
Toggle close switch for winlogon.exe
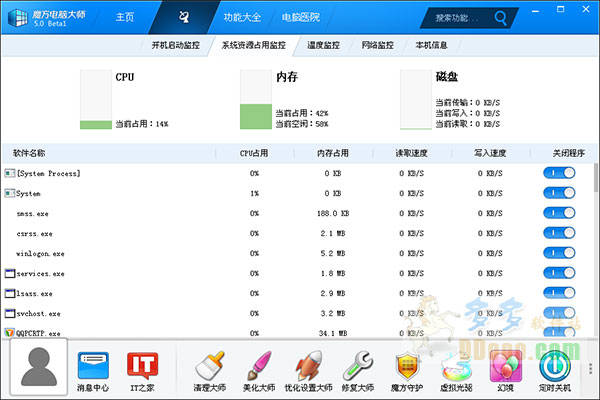(x=559, y=253)
